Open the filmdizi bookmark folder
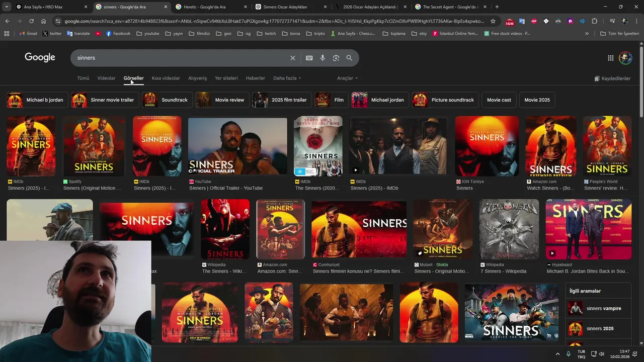 coord(199,34)
